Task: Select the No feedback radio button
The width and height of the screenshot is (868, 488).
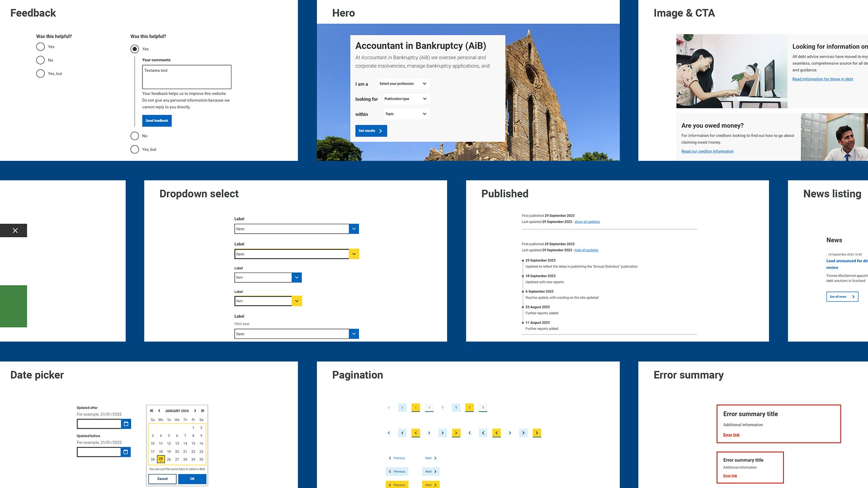Action: [x=41, y=60]
